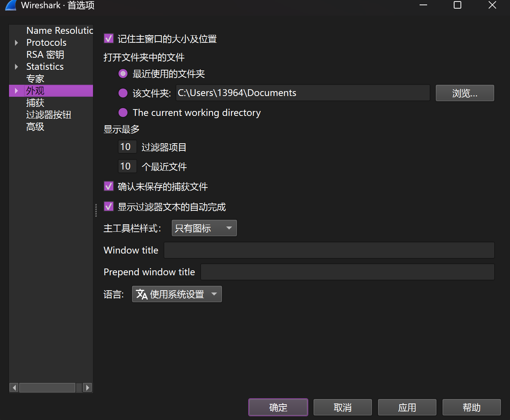Open the Protocols preferences category
This screenshot has height=420, width=510.
(46, 43)
